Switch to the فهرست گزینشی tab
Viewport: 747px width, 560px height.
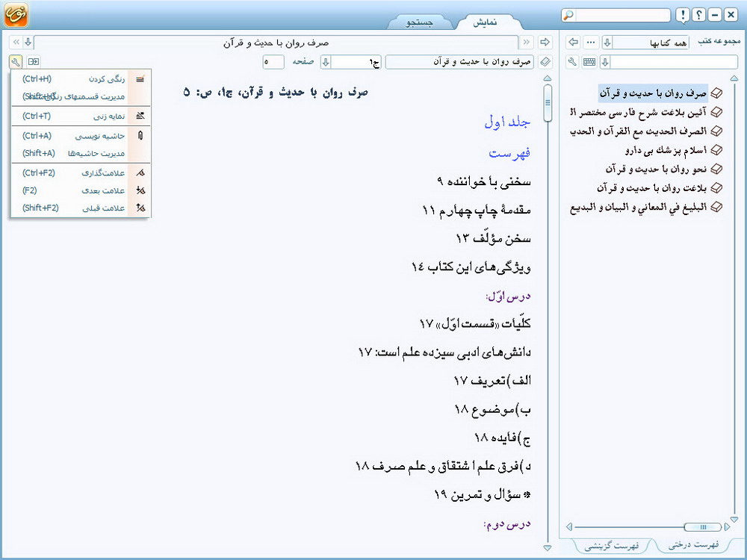pos(611,546)
